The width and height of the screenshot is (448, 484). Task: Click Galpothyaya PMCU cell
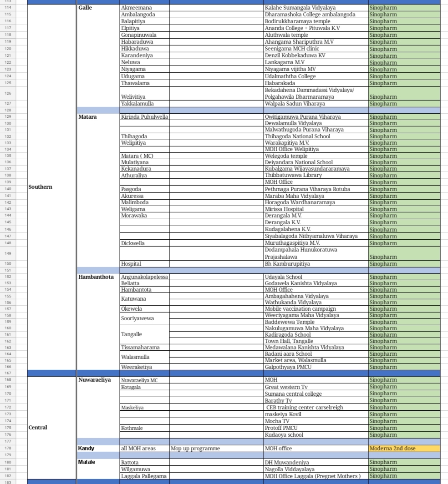click(316, 367)
